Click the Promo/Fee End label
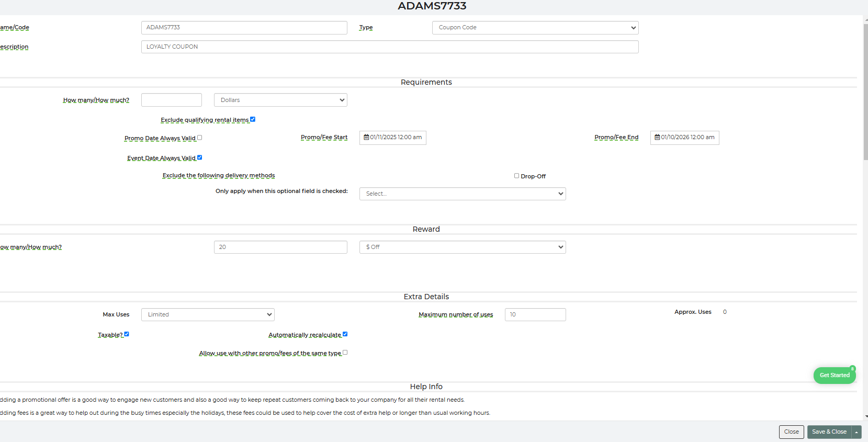The width and height of the screenshot is (868, 442). coord(616,138)
